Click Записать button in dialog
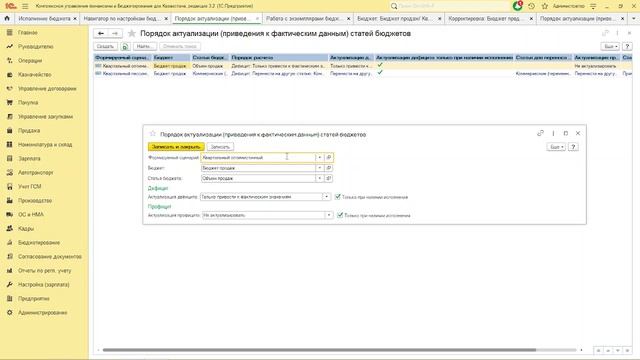Viewport: 640px width, 360px height. pos(220,147)
